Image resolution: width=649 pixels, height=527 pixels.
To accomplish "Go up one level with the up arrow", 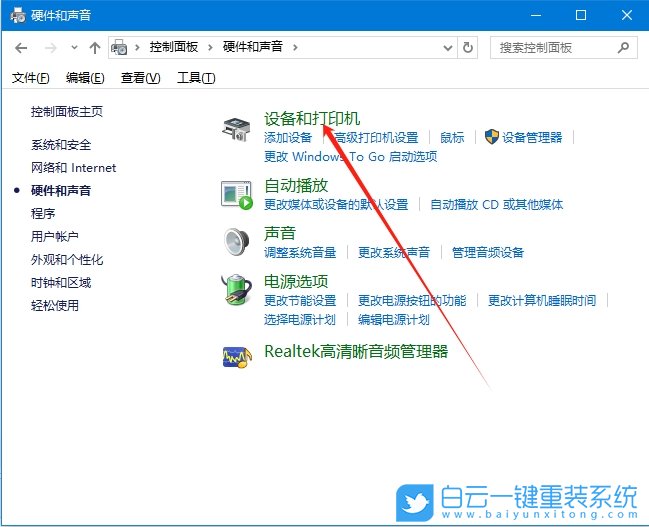I will tap(95, 48).
